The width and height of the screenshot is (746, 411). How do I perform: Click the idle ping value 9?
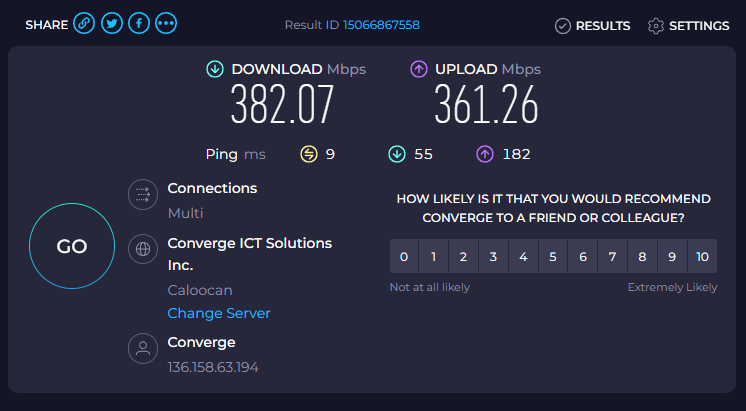point(330,155)
